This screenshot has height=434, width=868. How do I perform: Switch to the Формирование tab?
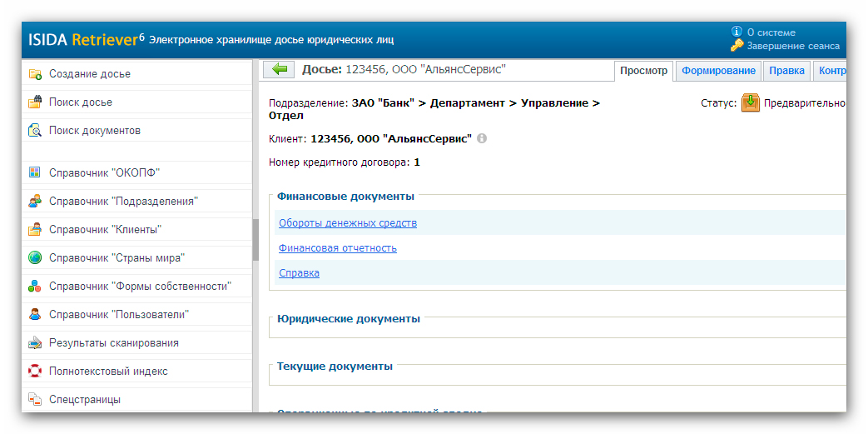click(x=718, y=71)
